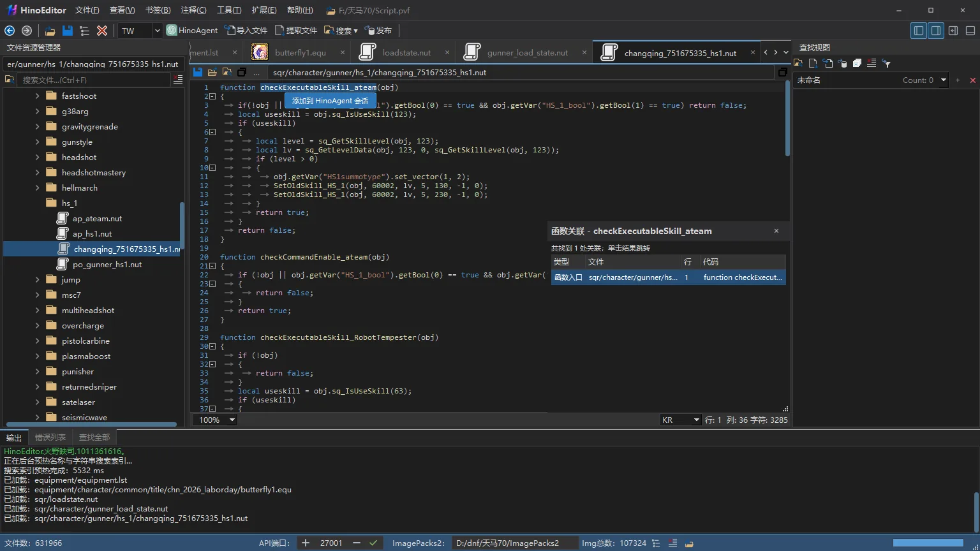Add new find view with plus icon
The width and height of the screenshot is (980, 551).
tap(958, 80)
